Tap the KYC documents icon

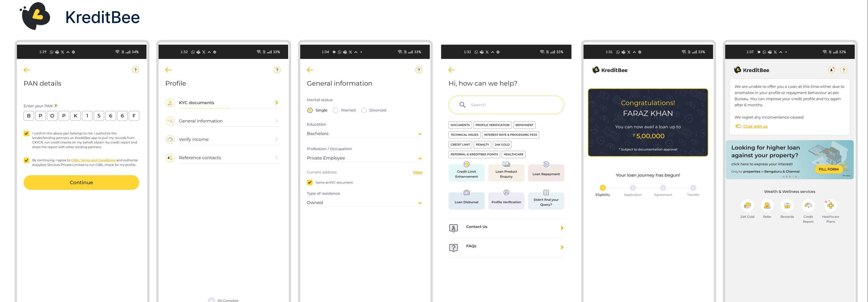[170, 103]
